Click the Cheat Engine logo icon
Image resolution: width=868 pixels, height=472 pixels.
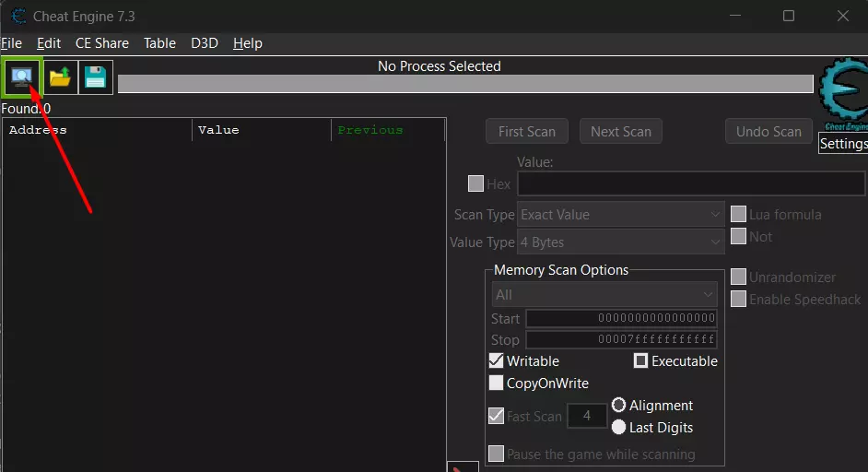pos(844,93)
